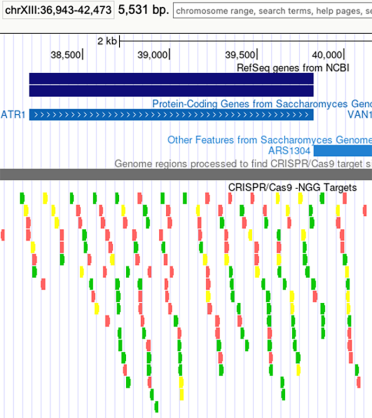
Task: Click the 38,500 ruler position
Action: coord(66,55)
